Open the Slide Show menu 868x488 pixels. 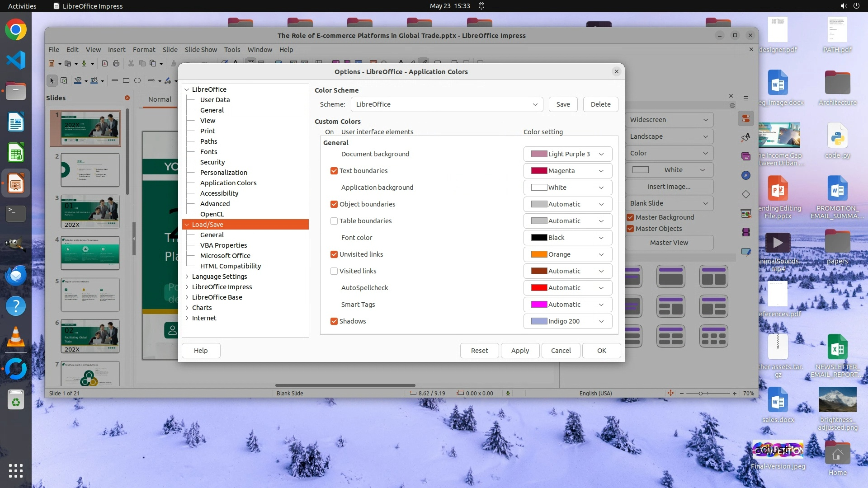point(201,50)
